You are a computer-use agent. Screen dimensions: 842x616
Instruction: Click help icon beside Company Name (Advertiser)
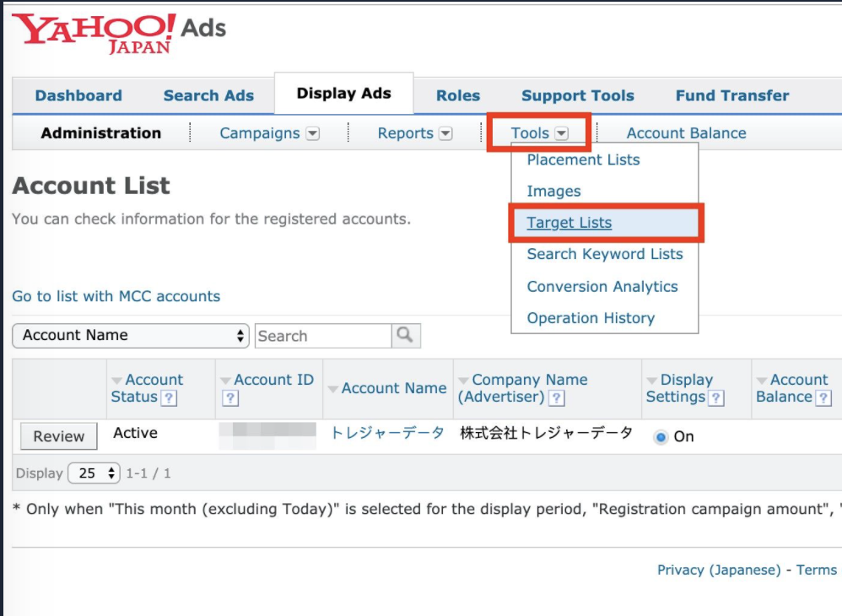557,397
